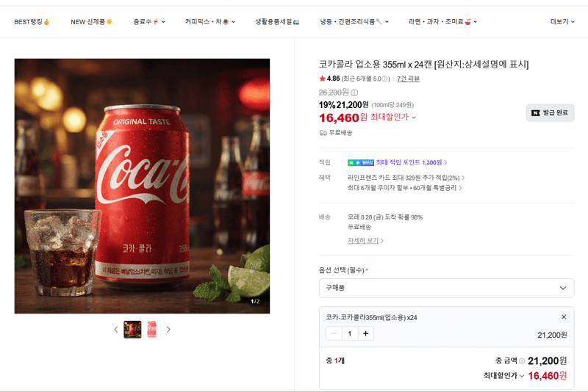The image size is (588, 392).
Task: Select the second white-background can thumbnail
Action: pyautogui.click(x=151, y=330)
